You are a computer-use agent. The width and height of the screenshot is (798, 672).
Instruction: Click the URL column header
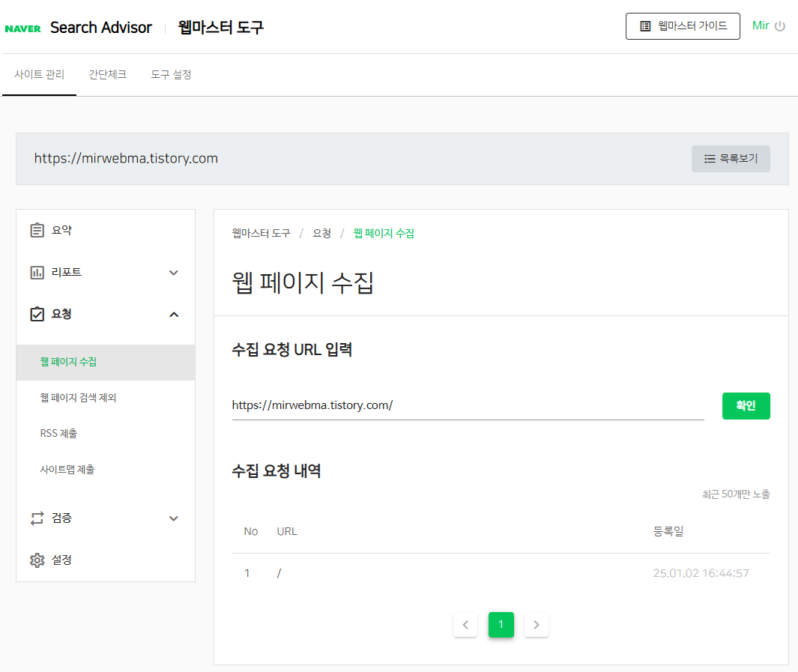287,532
